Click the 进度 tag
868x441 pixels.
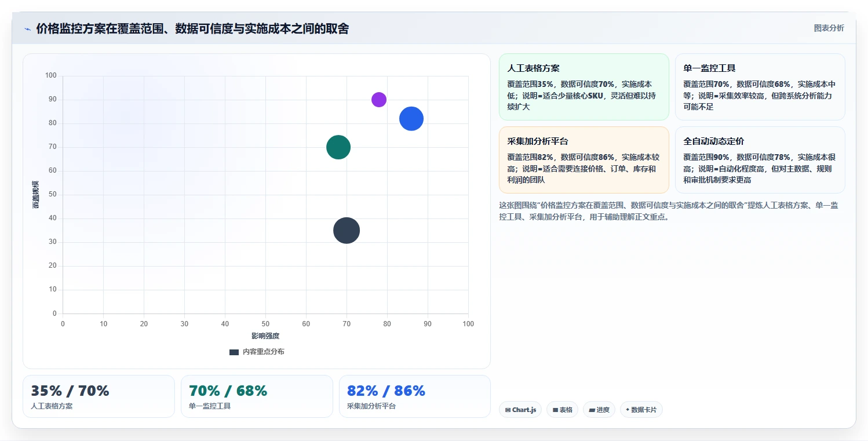[599, 410]
